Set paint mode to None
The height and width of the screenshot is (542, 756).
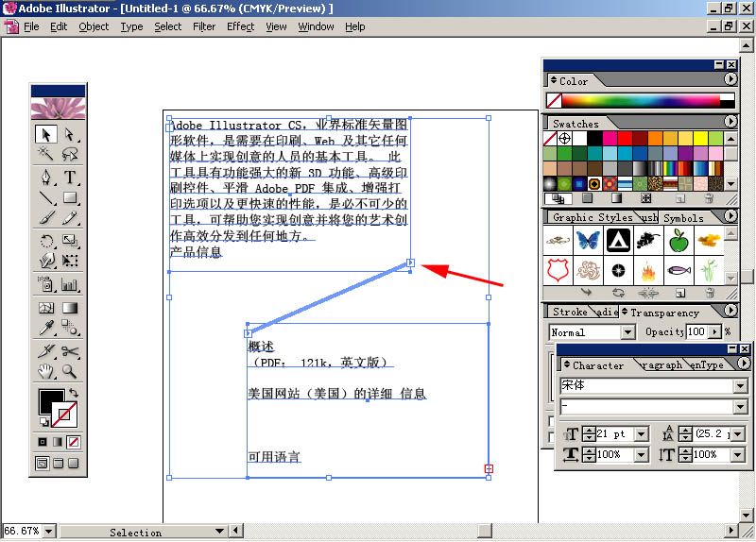click(x=74, y=442)
